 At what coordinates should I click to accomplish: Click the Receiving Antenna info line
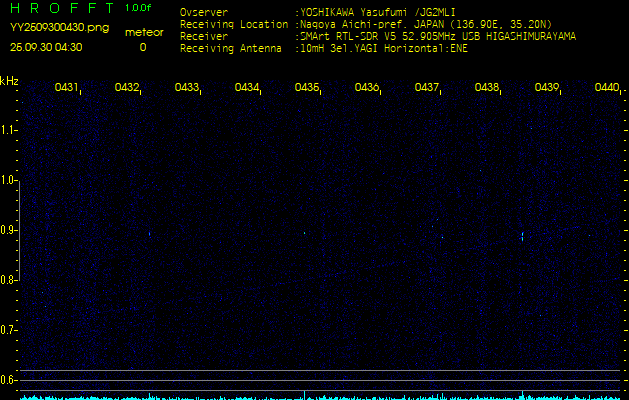[324, 49]
